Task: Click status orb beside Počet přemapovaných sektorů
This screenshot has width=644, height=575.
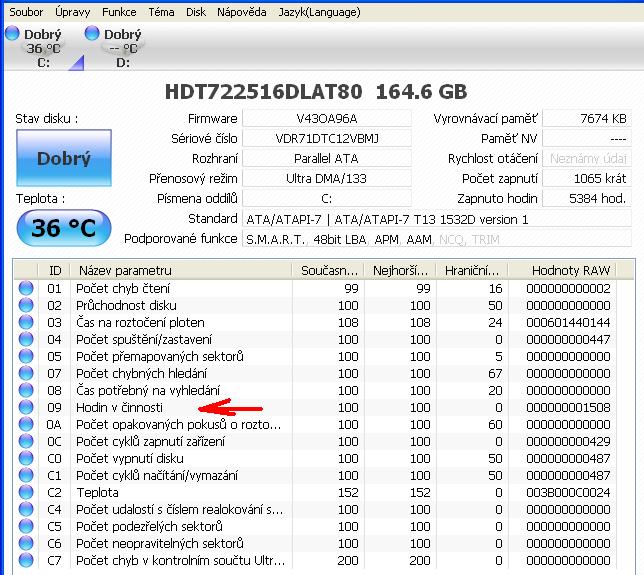Action: tap(26, 357)
